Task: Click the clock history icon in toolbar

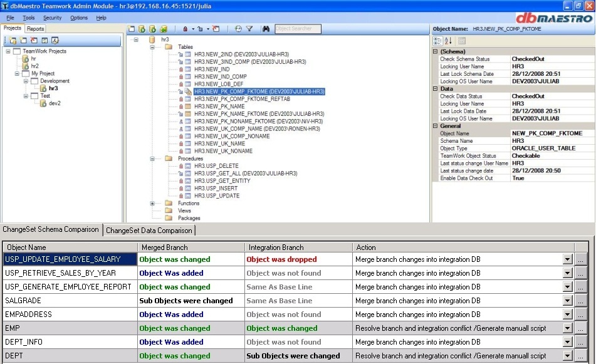Action: pos(238,29)
